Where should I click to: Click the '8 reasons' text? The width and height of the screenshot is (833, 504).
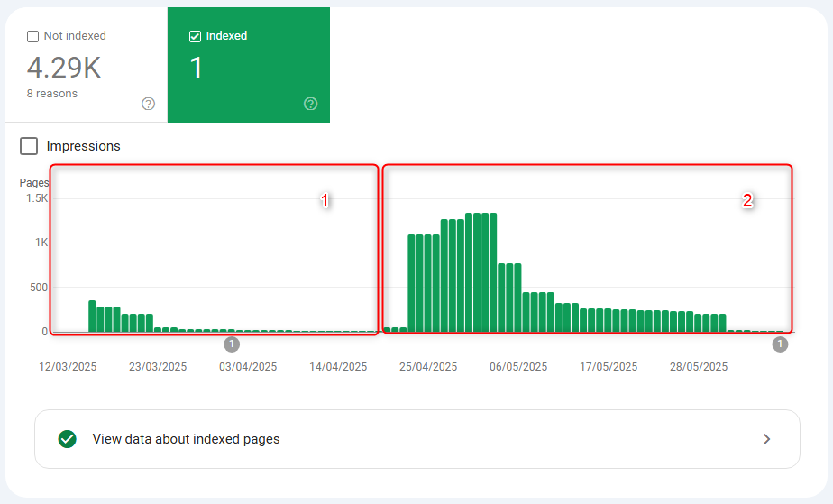[x=52, y=94]
